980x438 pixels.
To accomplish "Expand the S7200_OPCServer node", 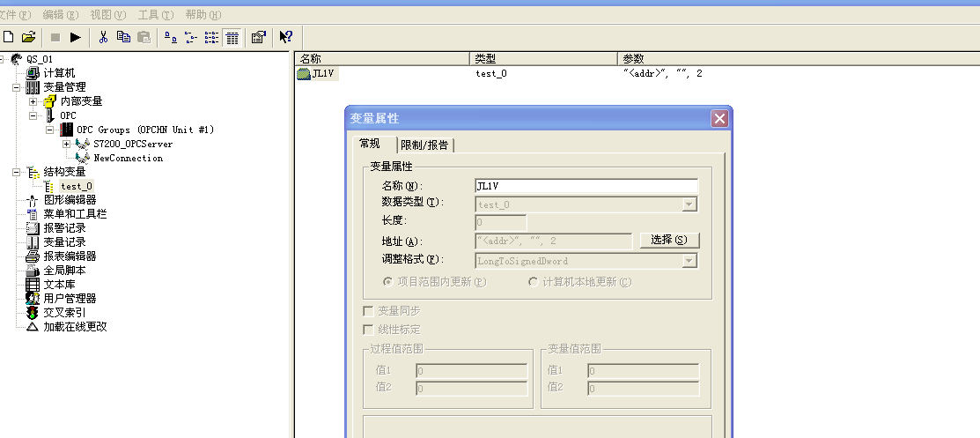I will pos(66,144).
